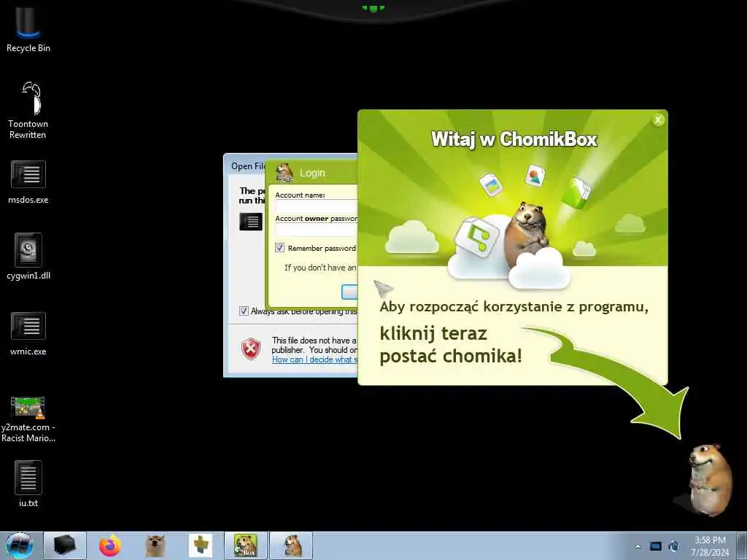
Task: Click the file icon in Open File dialog
Action: [x=251, y=222]
